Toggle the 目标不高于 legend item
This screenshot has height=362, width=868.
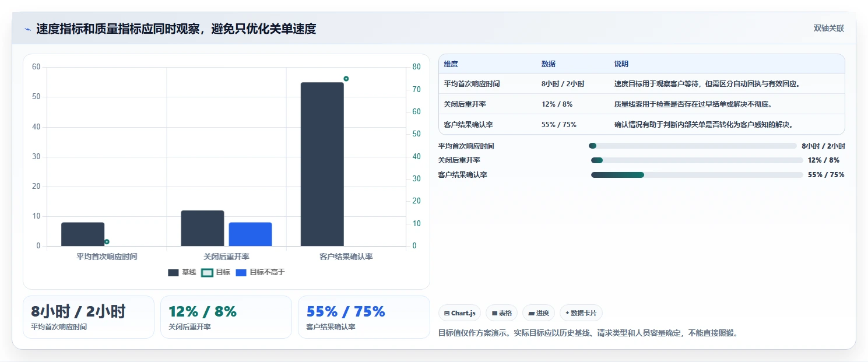tap(260, 272)
